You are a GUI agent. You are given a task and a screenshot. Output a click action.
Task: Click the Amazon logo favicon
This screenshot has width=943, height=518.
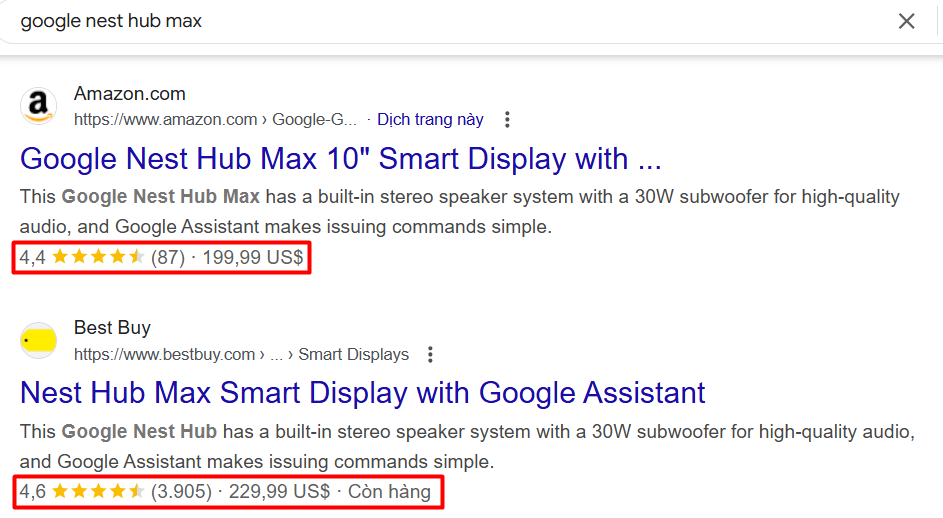tap(39, 106)
